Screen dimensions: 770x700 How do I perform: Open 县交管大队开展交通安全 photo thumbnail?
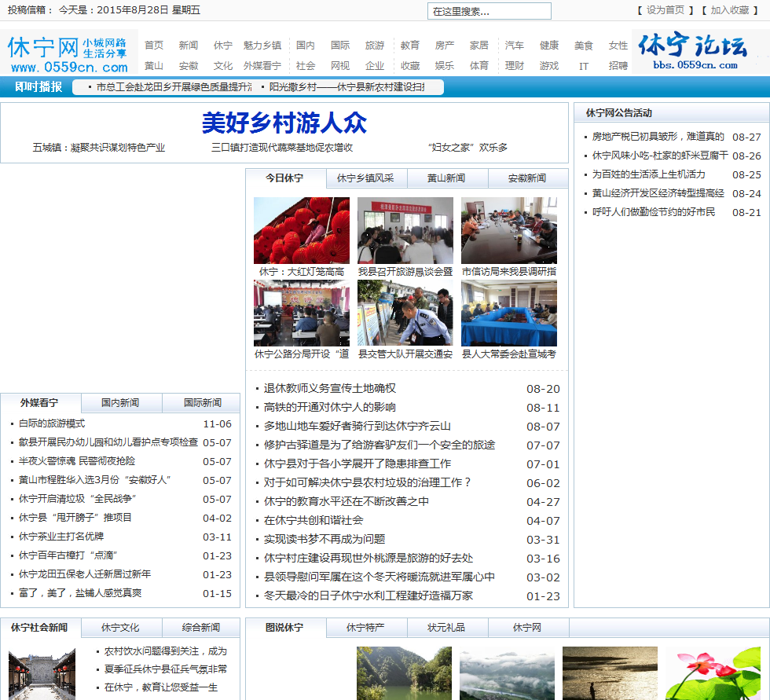click(405, 313)
